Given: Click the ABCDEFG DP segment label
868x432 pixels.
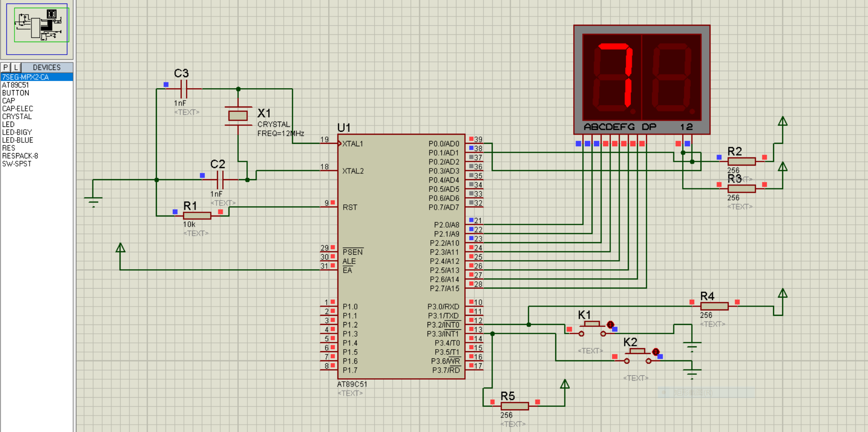Looking at the screenshot, I should 620,127.
